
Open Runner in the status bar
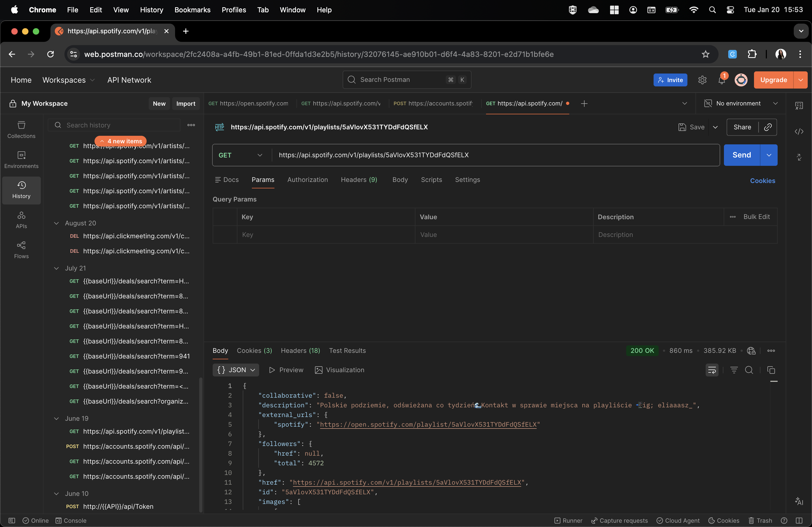tap(568, 521)
